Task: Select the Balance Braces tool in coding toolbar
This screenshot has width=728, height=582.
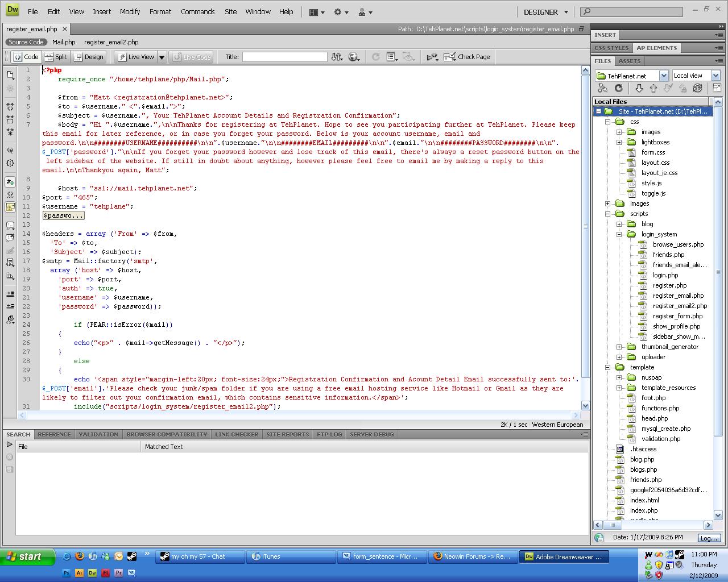Action: pos(10,163)
